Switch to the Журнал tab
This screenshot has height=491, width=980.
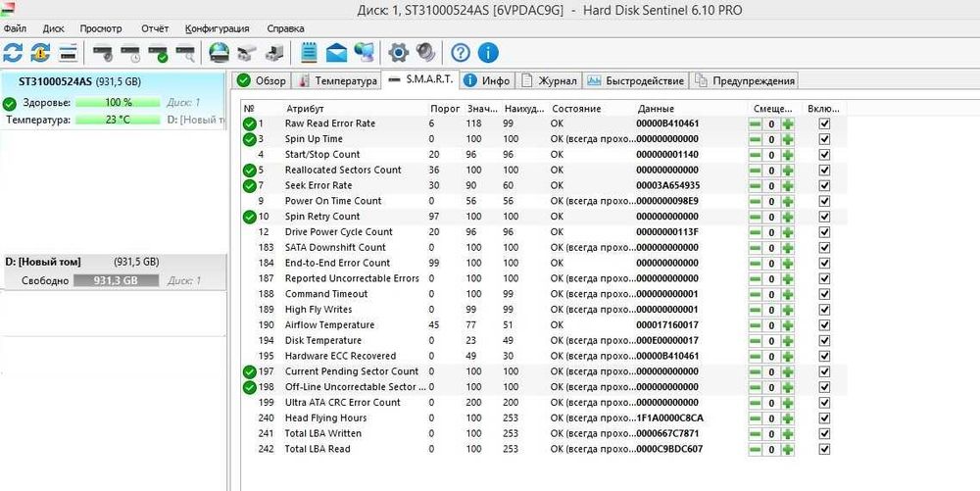[550, 80]
